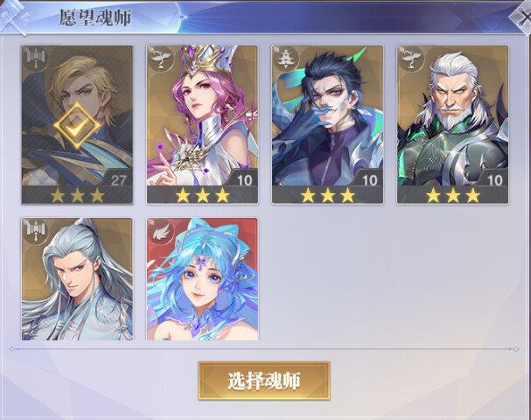This screenshot has width=531, height=420.
Task: Click the level 27 badge on blonde hero
Action: 118,180
